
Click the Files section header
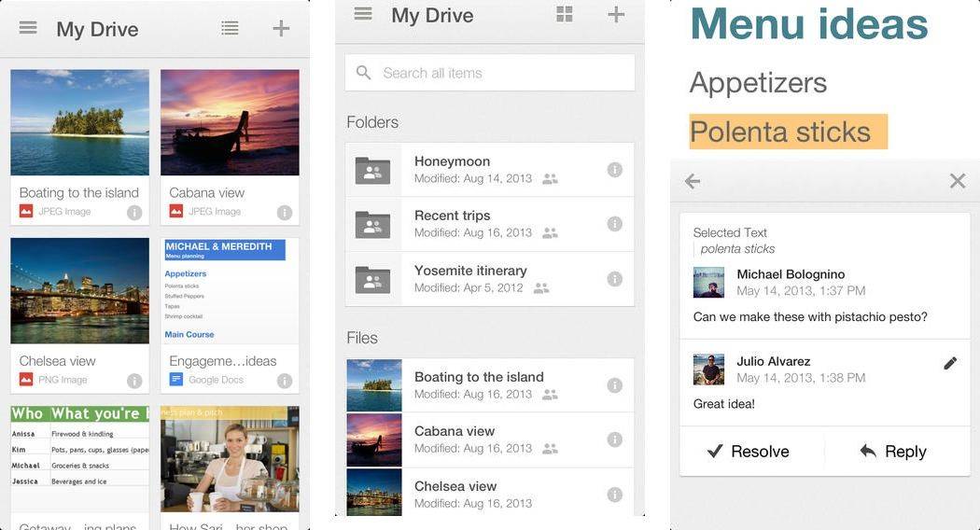click(x=362, y=338)
